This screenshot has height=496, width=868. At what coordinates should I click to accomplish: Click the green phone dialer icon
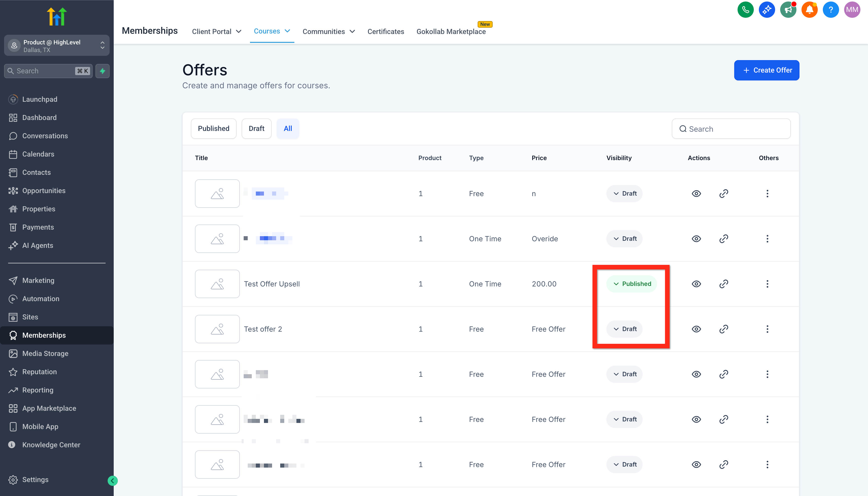745,10
